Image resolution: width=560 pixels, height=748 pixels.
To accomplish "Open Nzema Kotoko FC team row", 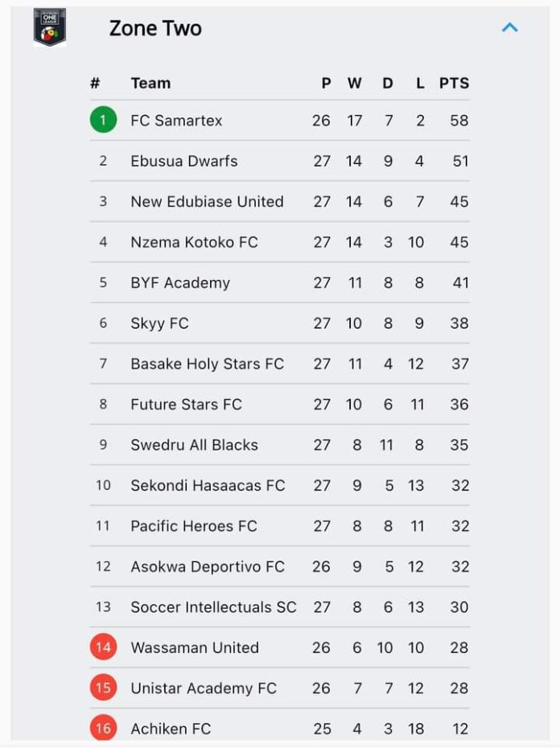I will [280, 242].
